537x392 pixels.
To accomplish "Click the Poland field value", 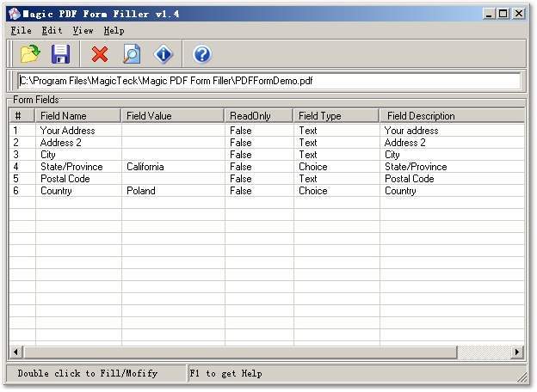I will click(141, 191).
